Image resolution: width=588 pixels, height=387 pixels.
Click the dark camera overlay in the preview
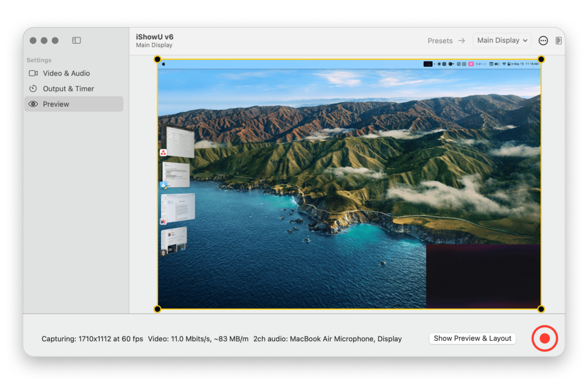coord(484,275)
